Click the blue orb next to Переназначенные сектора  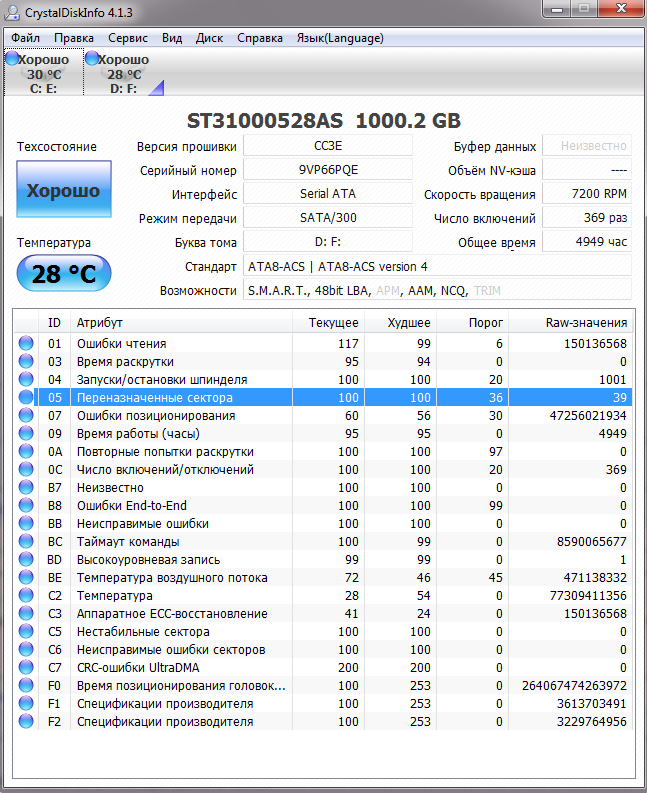[x=26, y=398]
